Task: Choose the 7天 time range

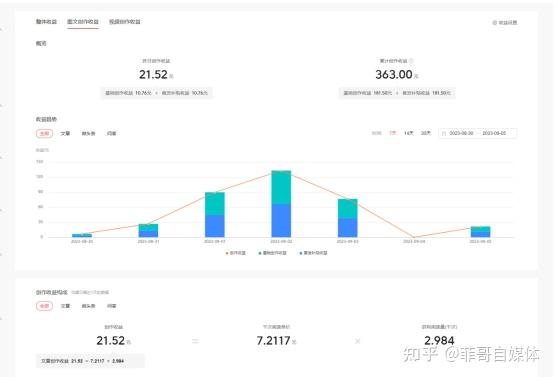Action: 393,133
